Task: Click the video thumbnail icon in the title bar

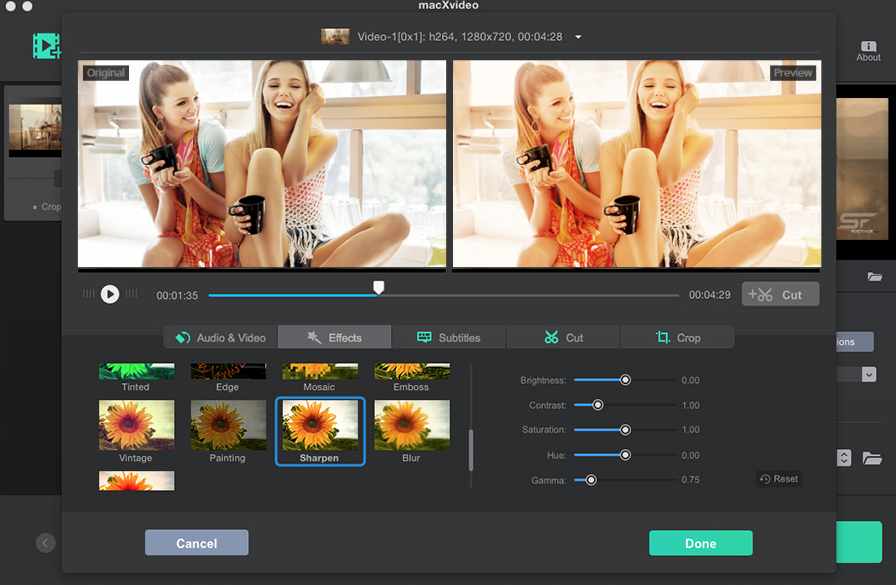Action: point(336,35)
